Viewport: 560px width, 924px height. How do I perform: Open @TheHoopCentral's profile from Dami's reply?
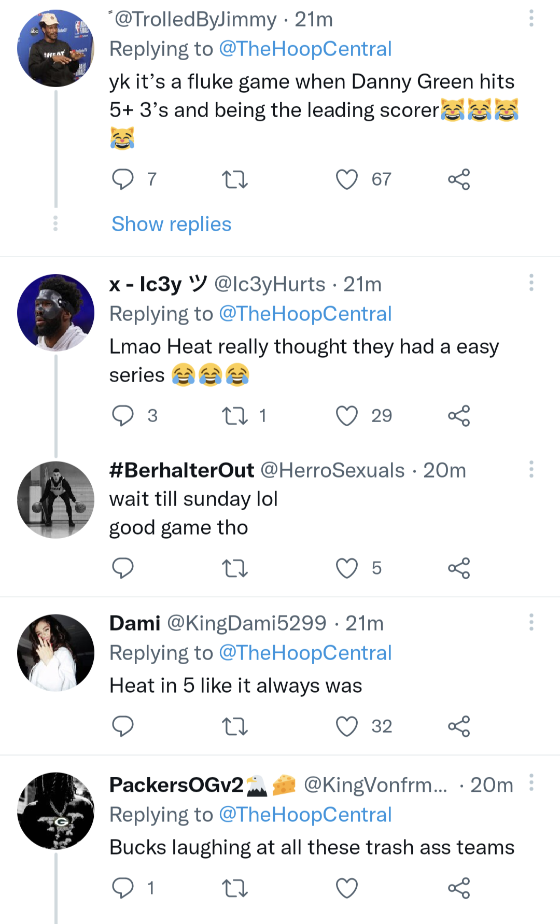coord(305,652)
